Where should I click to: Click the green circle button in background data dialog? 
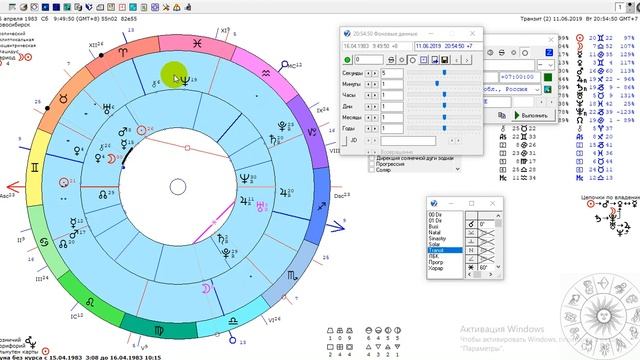pyautogui.click(x=347, y=60)
